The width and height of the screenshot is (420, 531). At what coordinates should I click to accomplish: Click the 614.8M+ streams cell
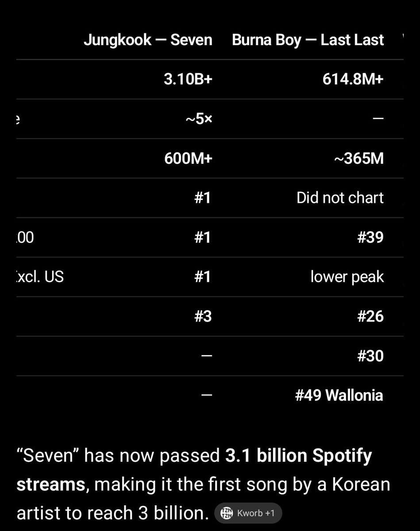[353, 79]
